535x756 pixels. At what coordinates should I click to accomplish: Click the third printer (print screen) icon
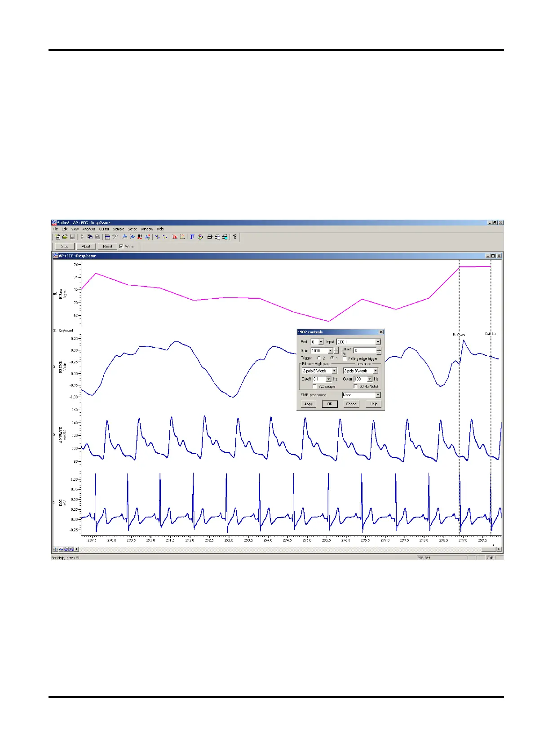pos(225,237)
